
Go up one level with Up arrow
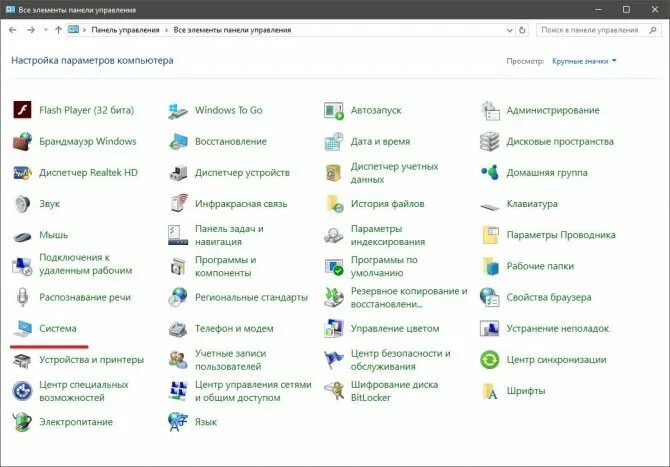pos(59,30)
